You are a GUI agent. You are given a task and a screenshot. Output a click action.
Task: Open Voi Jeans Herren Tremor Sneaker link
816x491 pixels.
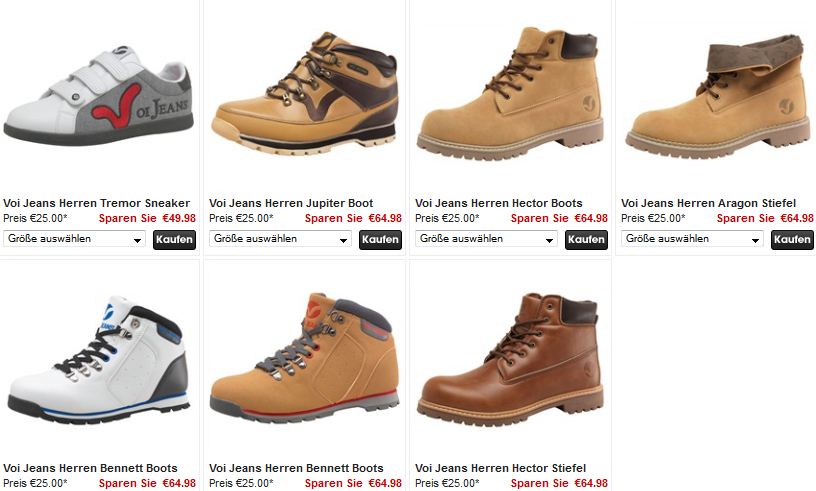(97, 203)
